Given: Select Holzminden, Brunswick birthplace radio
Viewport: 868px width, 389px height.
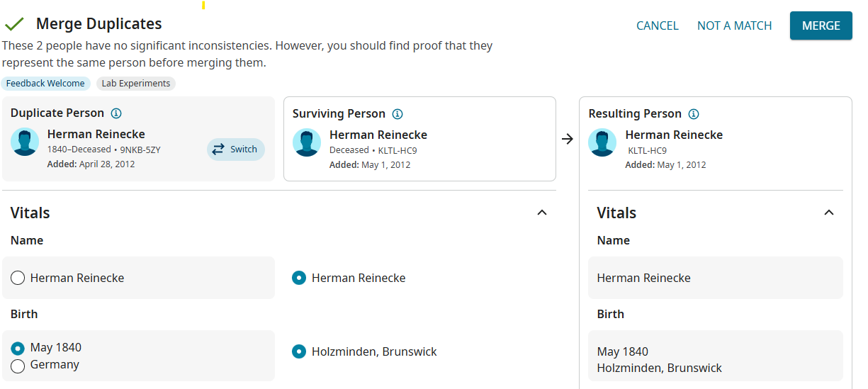Looking at the screenshot, I should click(300, 351).
